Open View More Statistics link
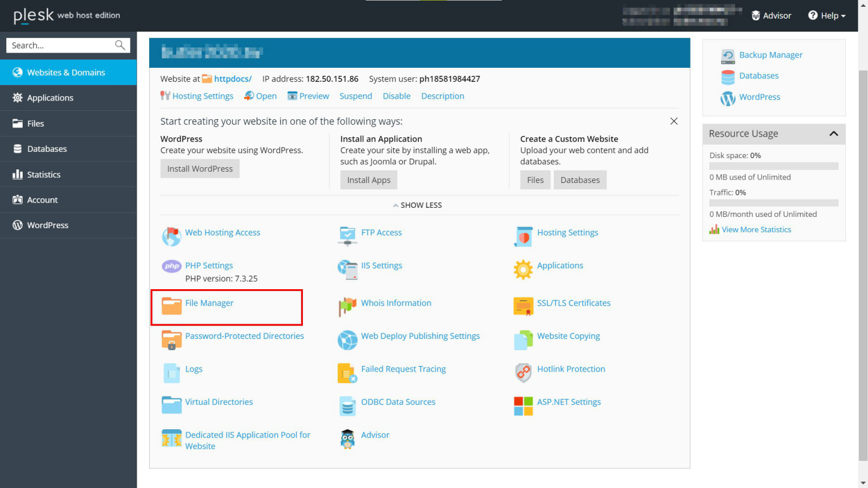Image resolution: width=868 pixels, height=488 pixels. coord(756,229)
